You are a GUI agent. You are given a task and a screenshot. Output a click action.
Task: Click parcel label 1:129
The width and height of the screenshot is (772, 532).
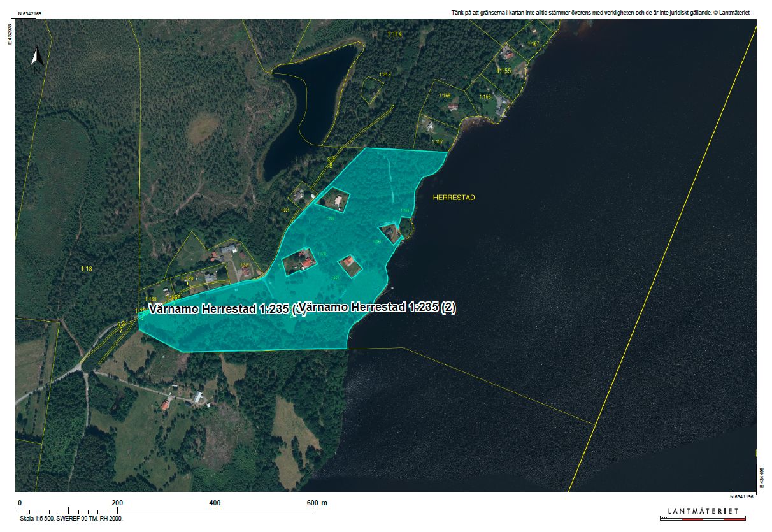pyautogui.click(x=187, y=279)
